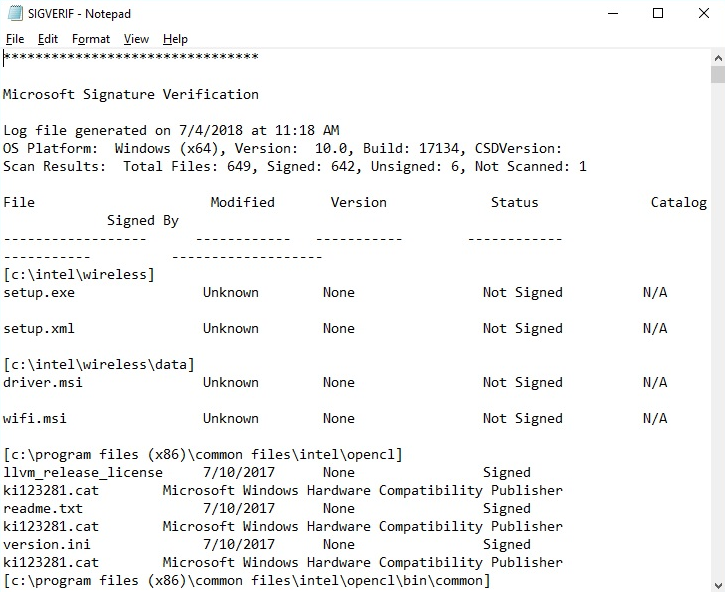The width and height of the screenshot is (725, 592).
Task: Open the Edit menu
Action: click(x=48, y=39)
